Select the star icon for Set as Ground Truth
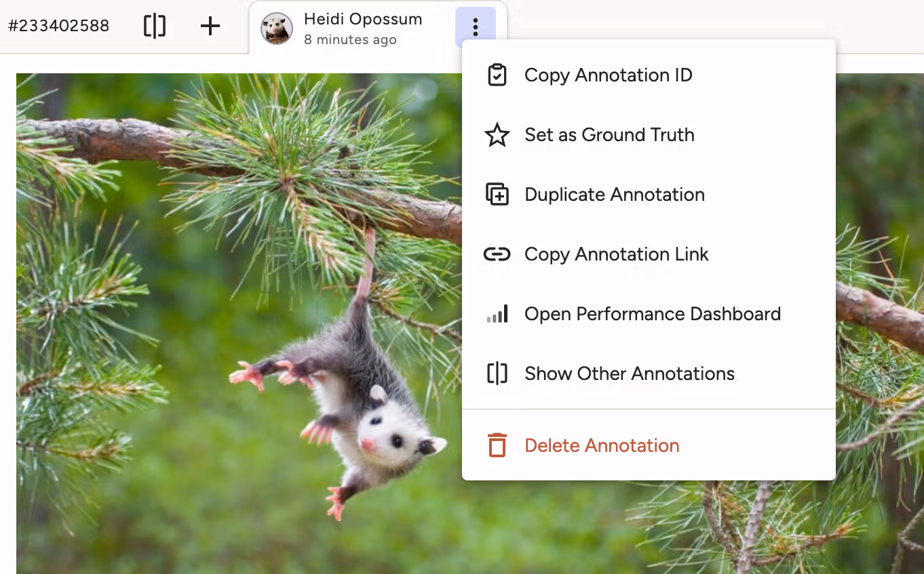 498,135
